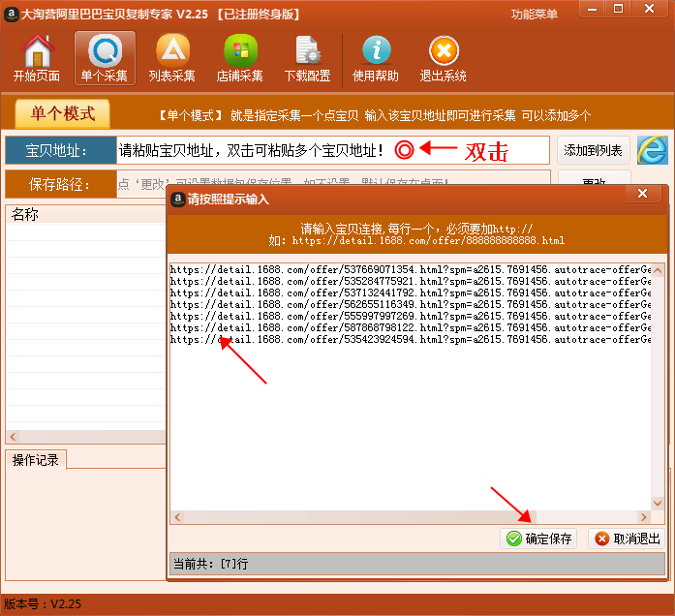Select the 单个模式 tab
Image resolution: width=675 pixels, height=616 pixels.
coord(62,114)
